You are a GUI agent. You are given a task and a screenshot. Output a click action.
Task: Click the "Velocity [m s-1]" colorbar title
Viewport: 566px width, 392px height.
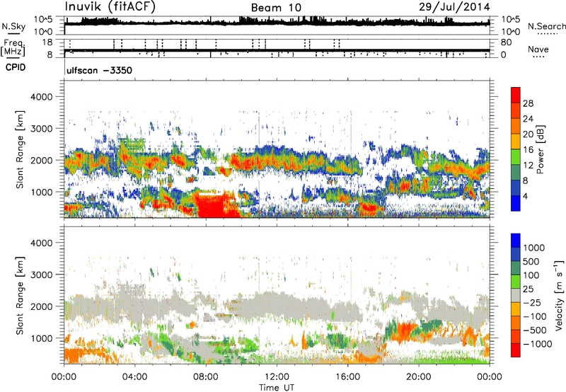(559, 294)
